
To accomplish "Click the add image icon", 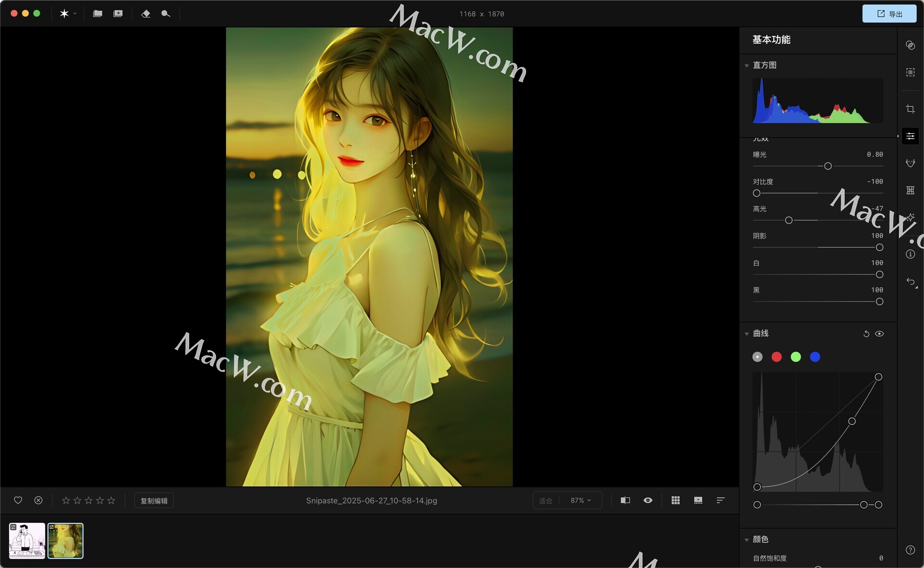I will tap(118, 13).
